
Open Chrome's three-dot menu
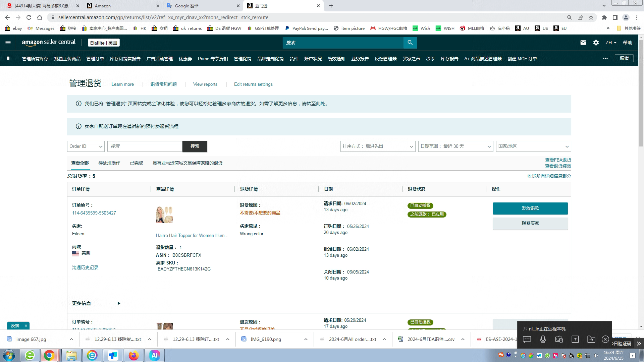637,17
